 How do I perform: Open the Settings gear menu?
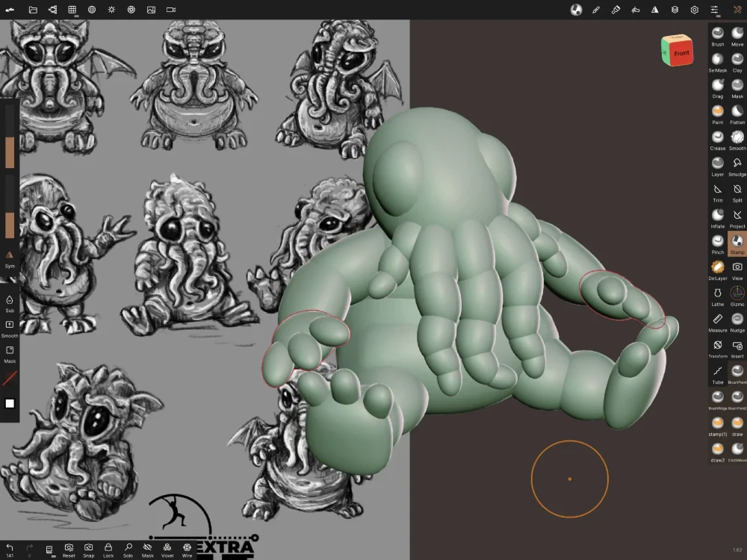pos(695,10)
